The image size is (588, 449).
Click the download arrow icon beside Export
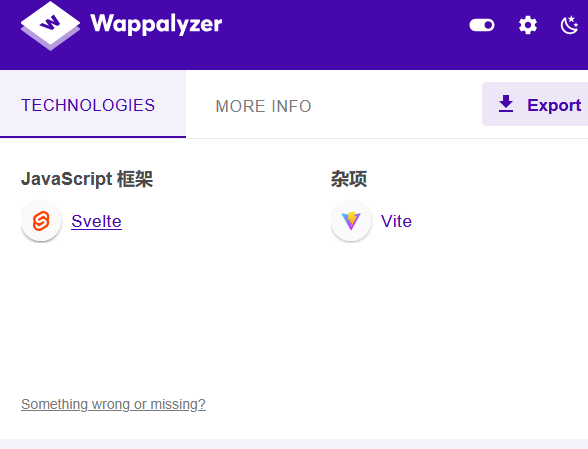click(506, 104)
